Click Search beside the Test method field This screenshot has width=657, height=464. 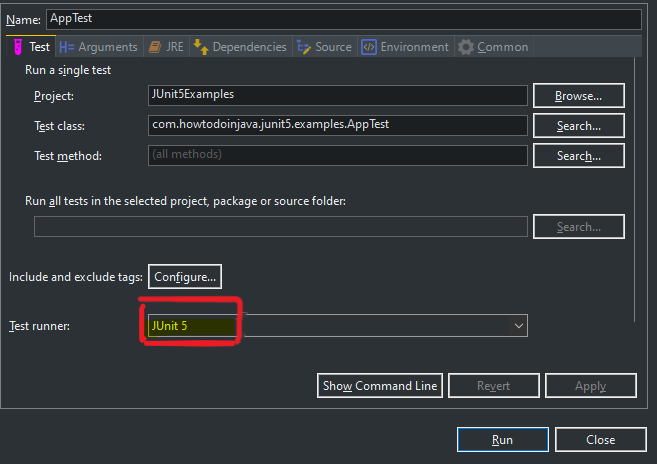(579, 156)
